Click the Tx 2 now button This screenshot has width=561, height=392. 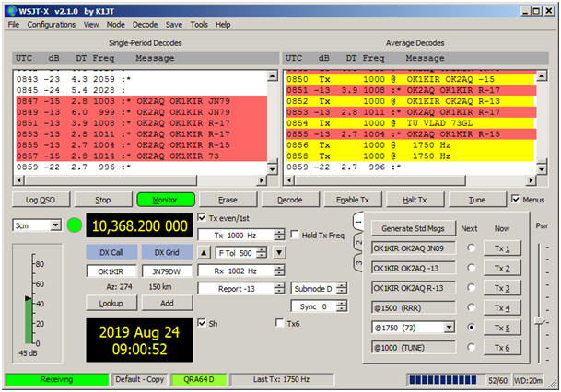tap(502, 269)
